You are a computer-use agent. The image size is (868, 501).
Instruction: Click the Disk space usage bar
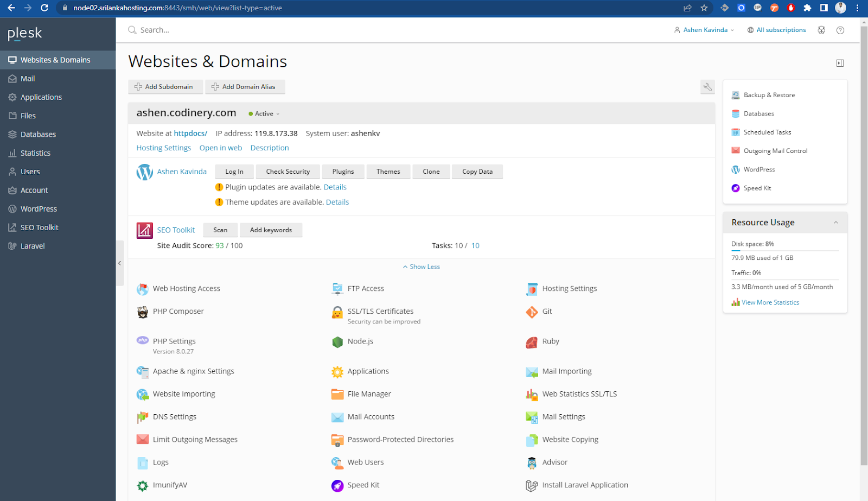coord(784,251)
